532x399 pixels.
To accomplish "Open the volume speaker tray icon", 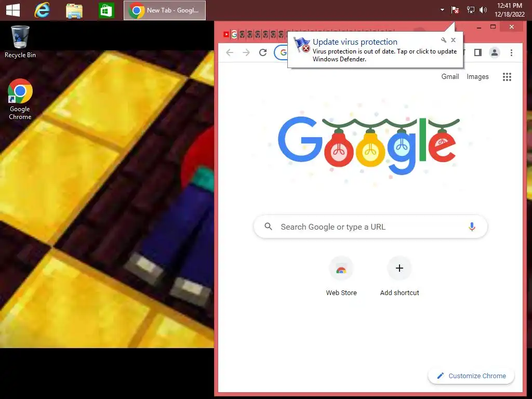I will (483, 10).
